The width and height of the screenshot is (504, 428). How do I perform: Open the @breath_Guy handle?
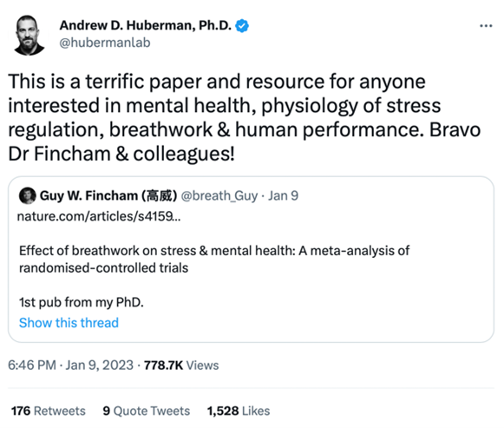pos(219,195)
